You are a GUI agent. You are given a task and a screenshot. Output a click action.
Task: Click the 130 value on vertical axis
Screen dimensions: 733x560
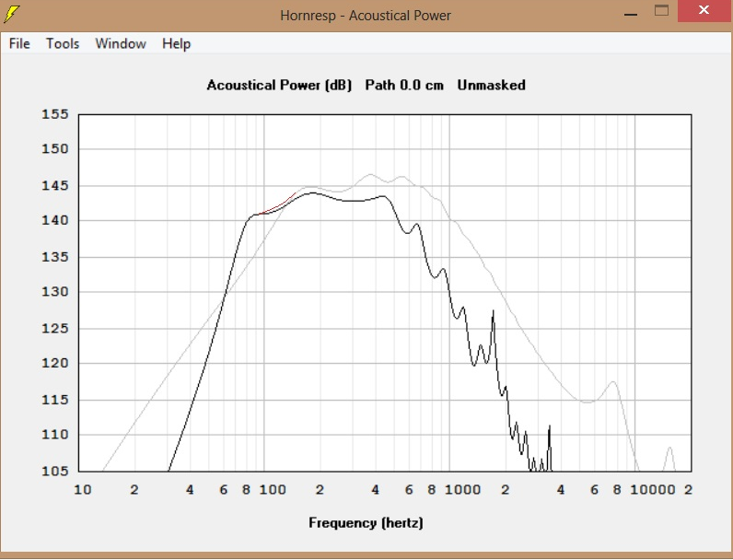(x=55, y=292)
